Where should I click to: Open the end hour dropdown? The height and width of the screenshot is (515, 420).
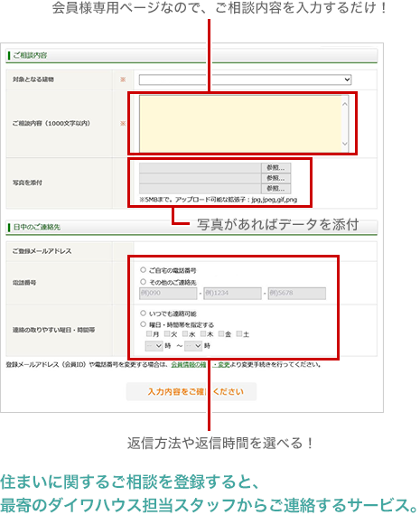click(193, 346)
